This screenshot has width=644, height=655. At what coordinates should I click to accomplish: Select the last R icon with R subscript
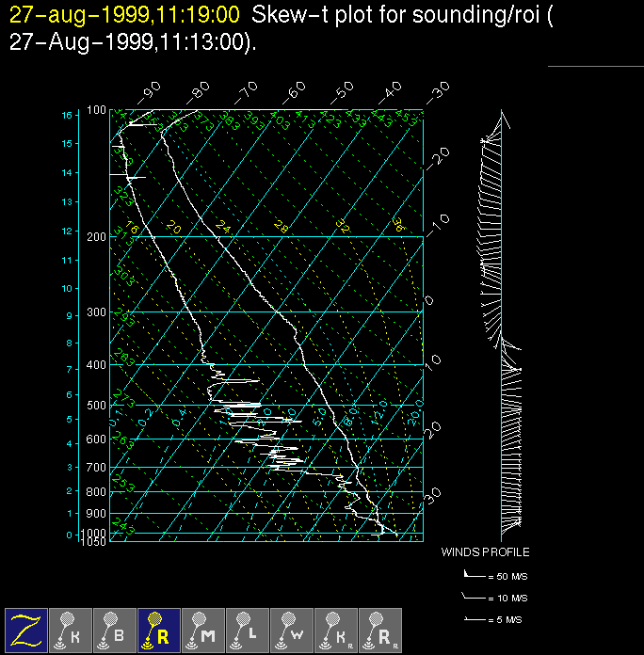(x=381, y=630)
